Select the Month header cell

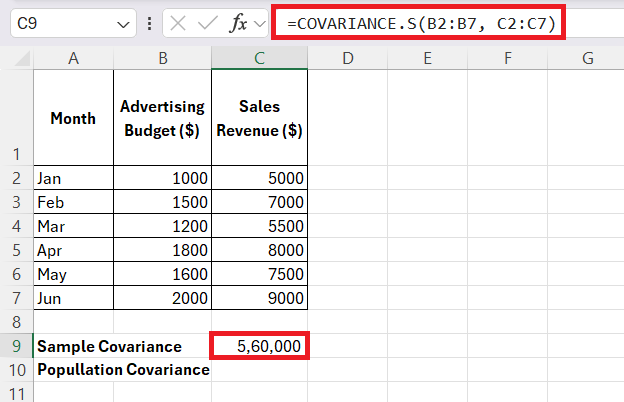point(74,118)
